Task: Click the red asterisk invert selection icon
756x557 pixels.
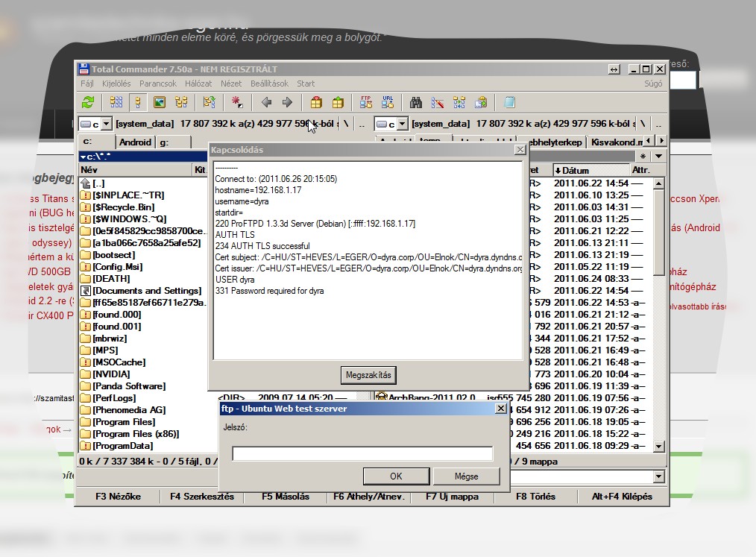Action: [237, 102]
